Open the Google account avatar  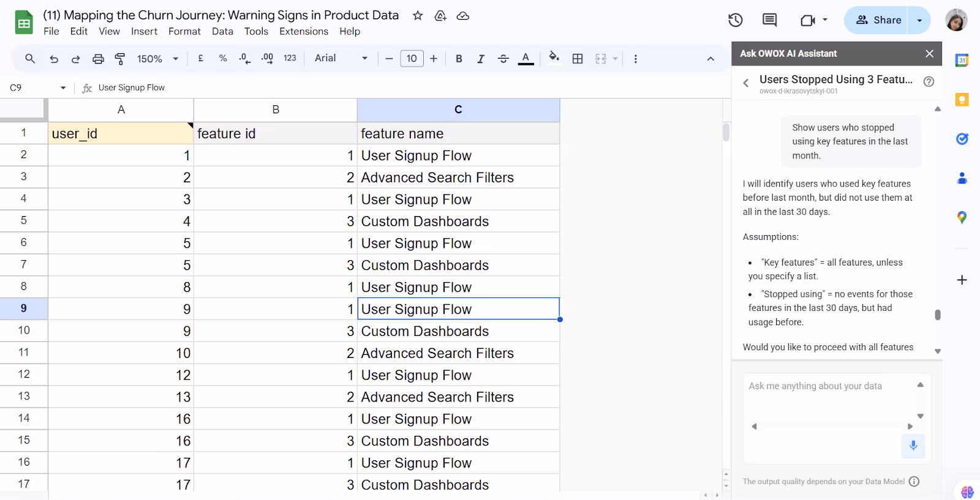click(x=956, y=20)
